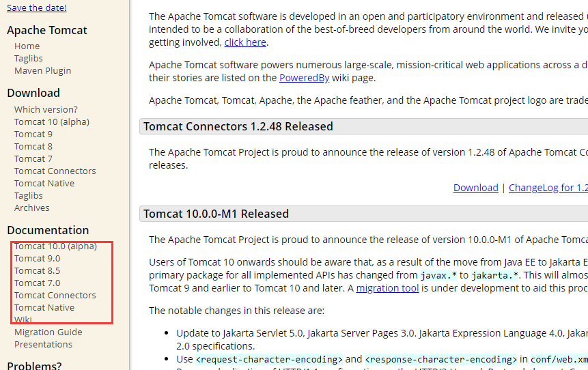Click the 'jakarta.*' code text
588x370 pixels.
pos(494,276)
